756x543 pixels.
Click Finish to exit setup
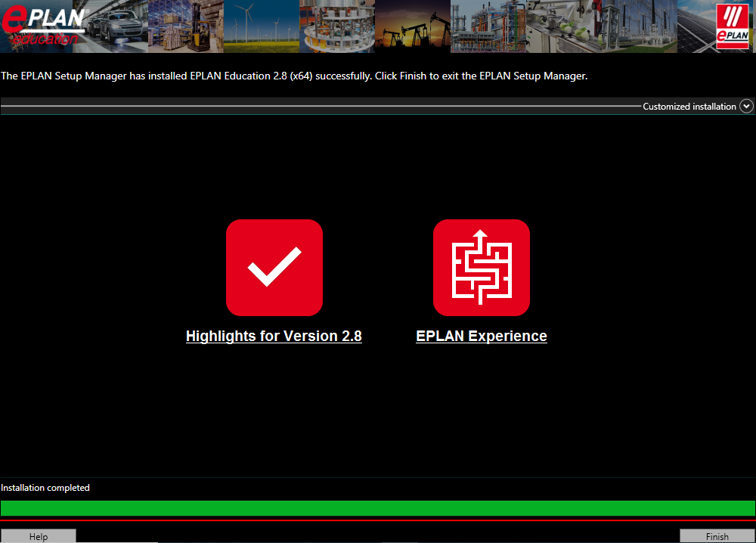717,536
